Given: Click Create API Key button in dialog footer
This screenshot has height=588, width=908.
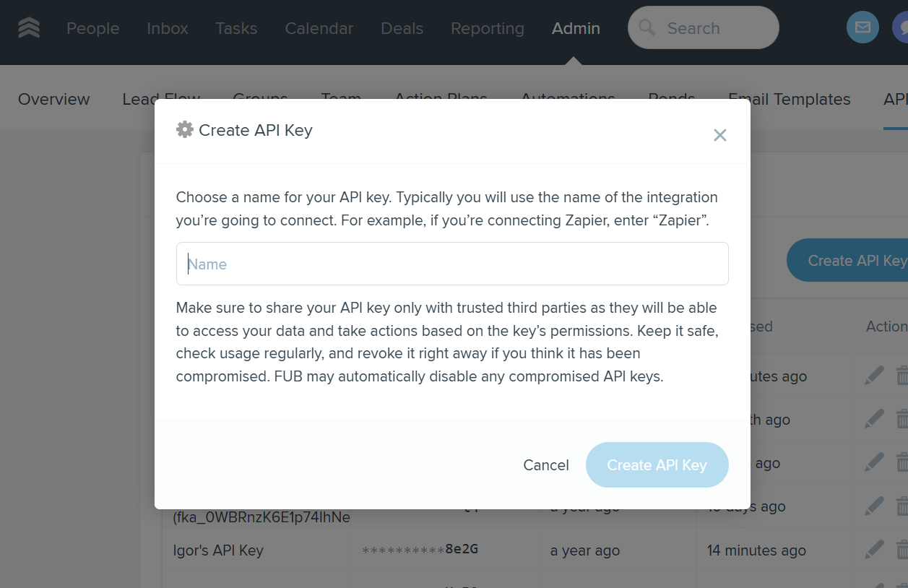Looking at the screenshot, I should pyautogui.click(x=657, y=465).
